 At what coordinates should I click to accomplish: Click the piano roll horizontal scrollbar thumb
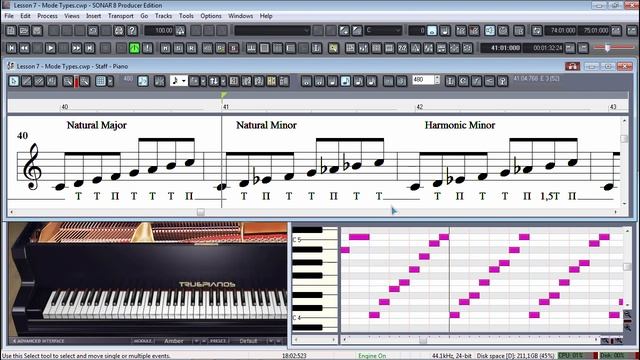[x=423, y=340]
